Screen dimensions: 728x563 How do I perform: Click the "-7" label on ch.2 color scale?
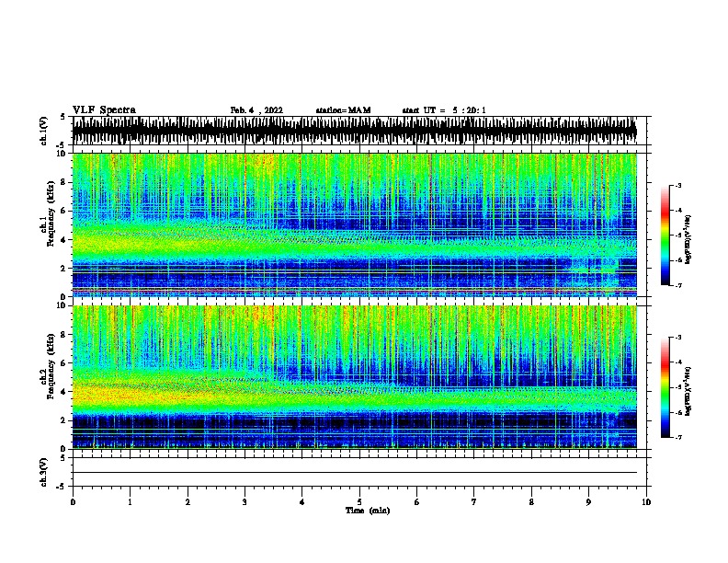coord(678,437)
